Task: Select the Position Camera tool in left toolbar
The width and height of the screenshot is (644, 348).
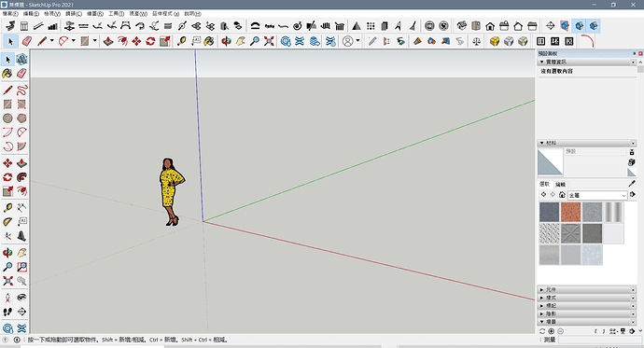Action: pyautogui.click(x=7, y=298)
